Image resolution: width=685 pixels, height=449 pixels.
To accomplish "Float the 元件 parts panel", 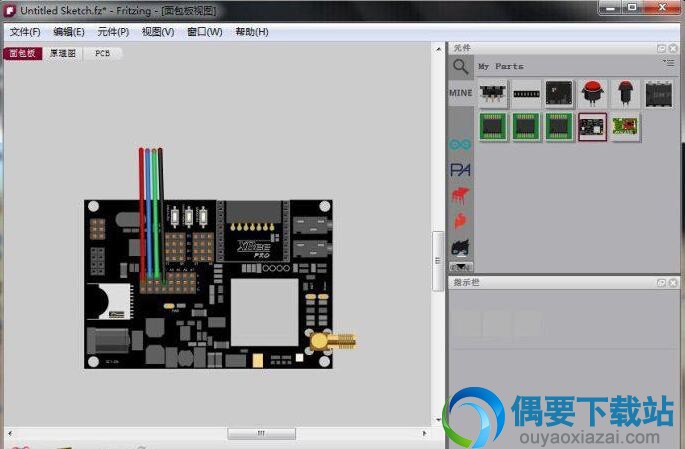I will (661, 48).
